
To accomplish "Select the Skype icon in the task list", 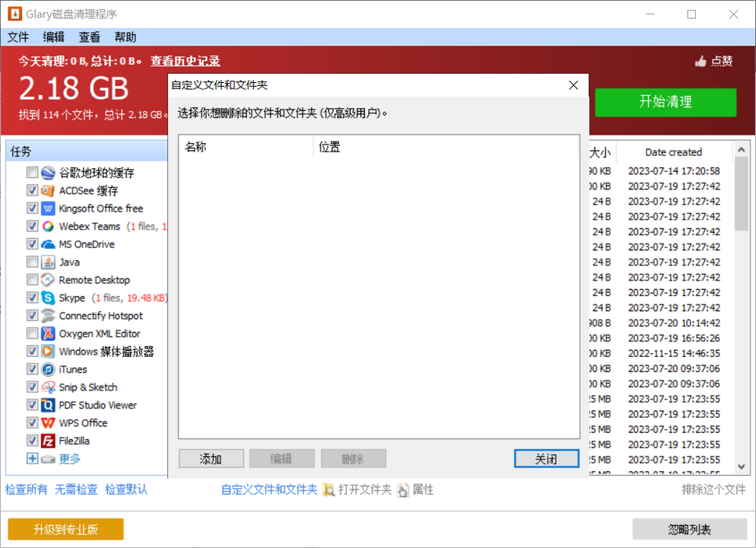I will click(x=46, y=298).
